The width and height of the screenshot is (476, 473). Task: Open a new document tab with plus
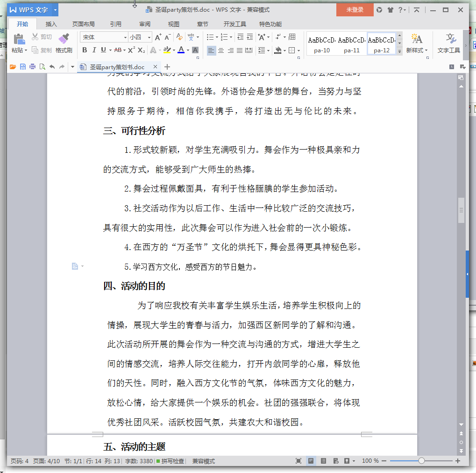pos(167,67)
